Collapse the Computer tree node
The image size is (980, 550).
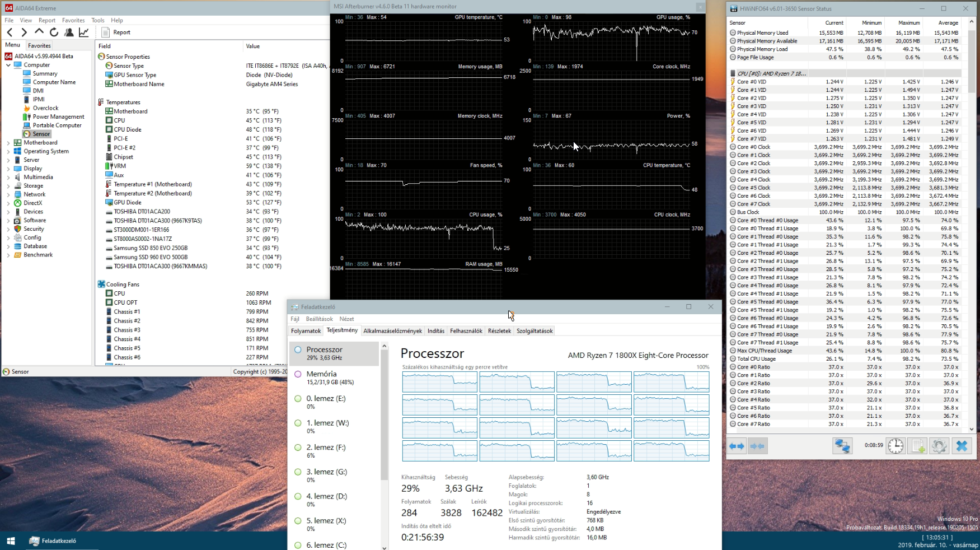(8, 65)
